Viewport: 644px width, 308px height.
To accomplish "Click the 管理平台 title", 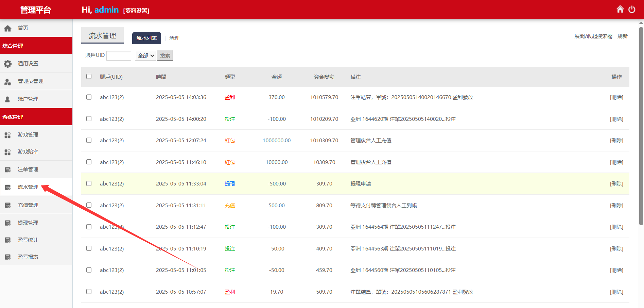I will [36, 10].
